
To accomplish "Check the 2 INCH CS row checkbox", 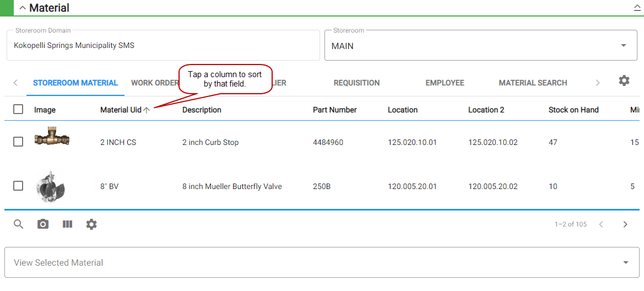I will (x=18, y=142).
